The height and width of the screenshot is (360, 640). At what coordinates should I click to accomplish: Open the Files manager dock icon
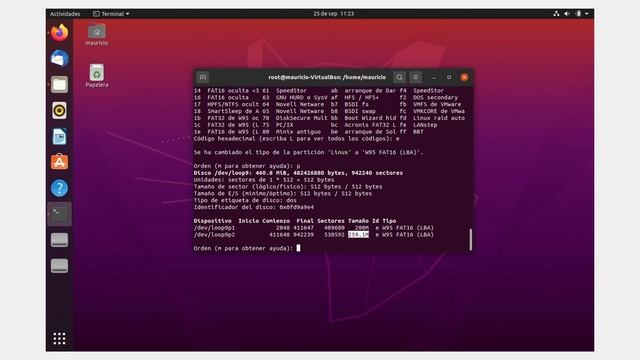(60, 84)
